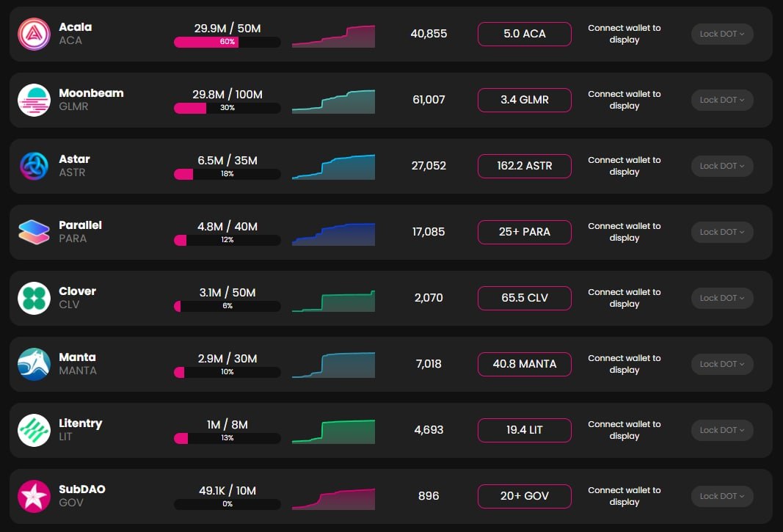
Task: Open Lock DOT dropdown for Litentry
Action: coord(722,430)
